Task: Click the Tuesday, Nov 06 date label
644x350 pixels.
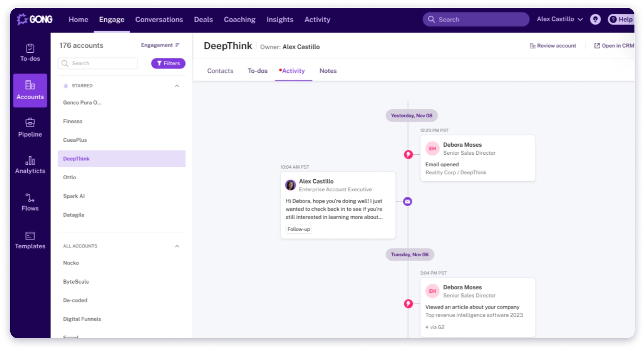Action: click(x=410, y=255)
